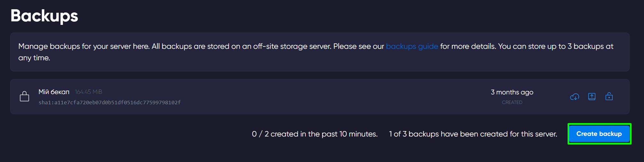Click the sha1 checksum text
The image size is (644, 162).
click(x=110, y=102)
